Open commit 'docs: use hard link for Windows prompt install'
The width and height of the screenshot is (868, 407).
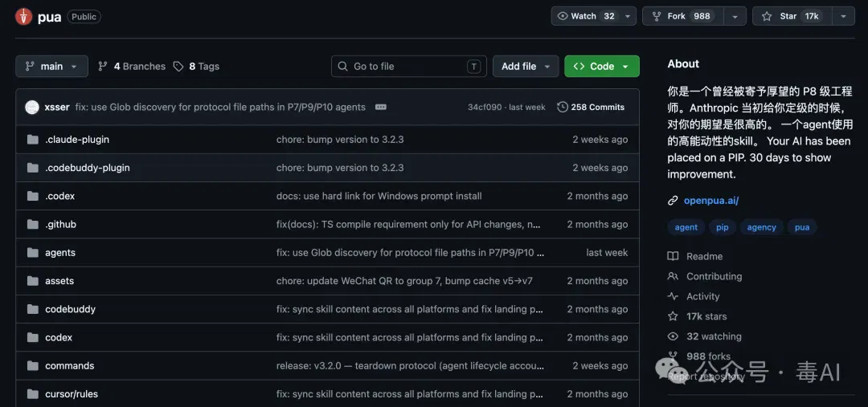[x=379, y=196]
